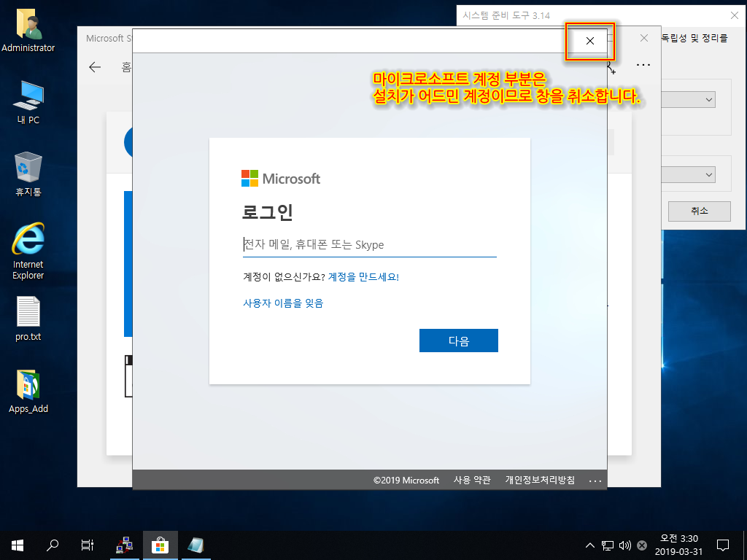This screenshot has width=747, height=560.
Task: Show hidden system tray icons
Action: pos(589,545)
